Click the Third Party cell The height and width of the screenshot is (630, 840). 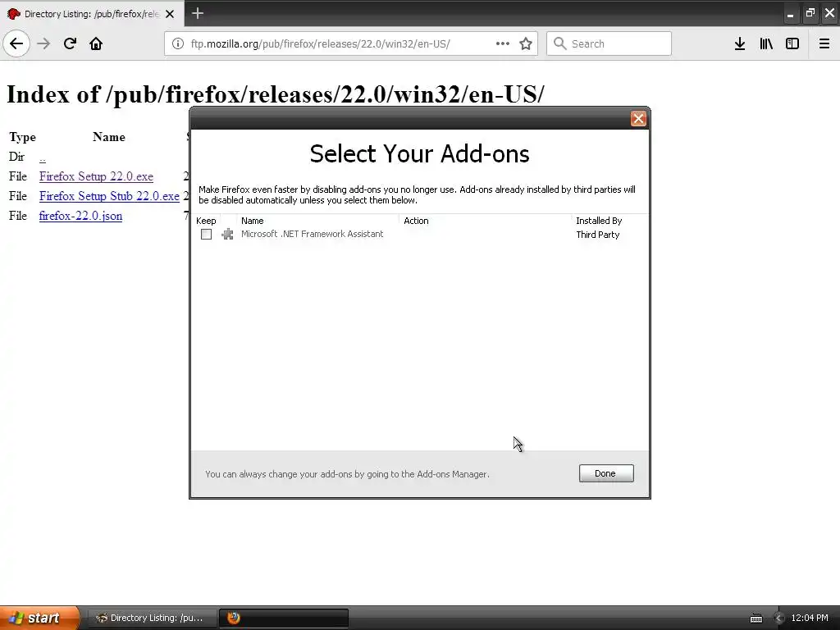[597, 235]
